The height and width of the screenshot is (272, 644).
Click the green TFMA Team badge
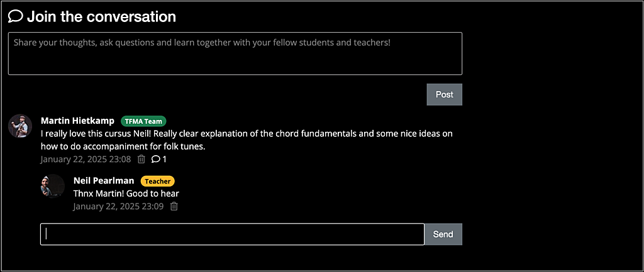point(143,121)
